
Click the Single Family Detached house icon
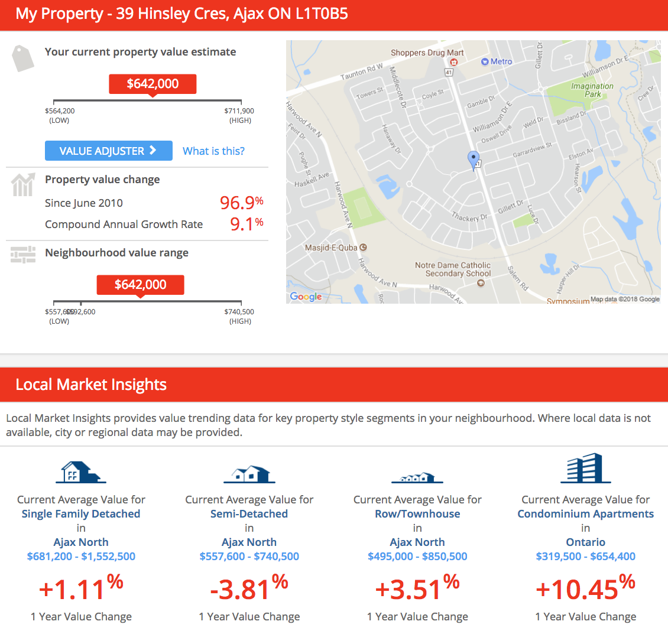pyautogui.click(x=81, y=472)
